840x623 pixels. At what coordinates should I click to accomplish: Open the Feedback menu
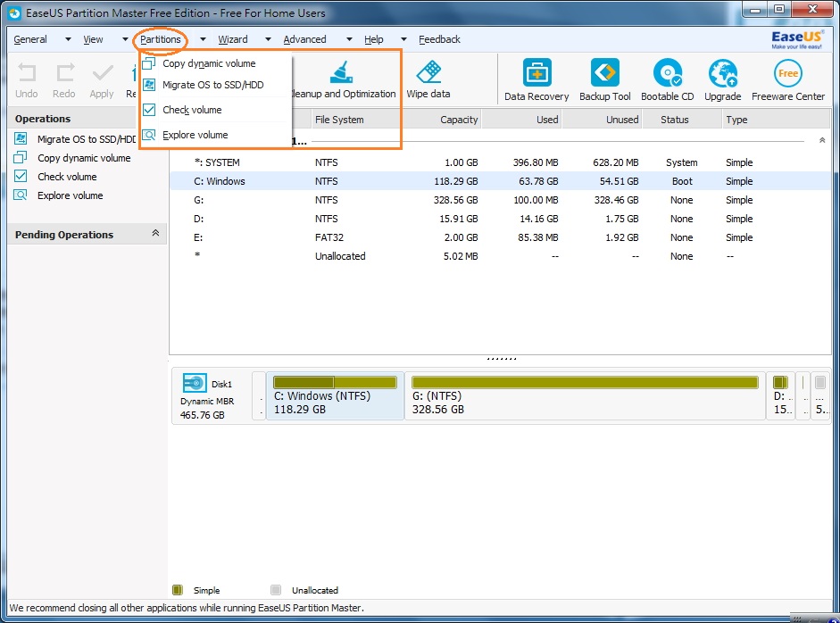pyautogui.click(x=439, y=39)
